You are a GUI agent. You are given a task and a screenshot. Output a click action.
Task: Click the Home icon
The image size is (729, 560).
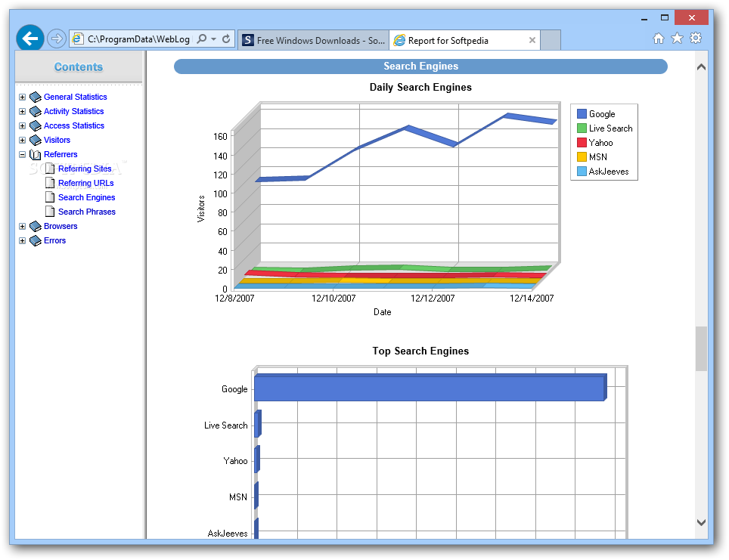[659, 38]
